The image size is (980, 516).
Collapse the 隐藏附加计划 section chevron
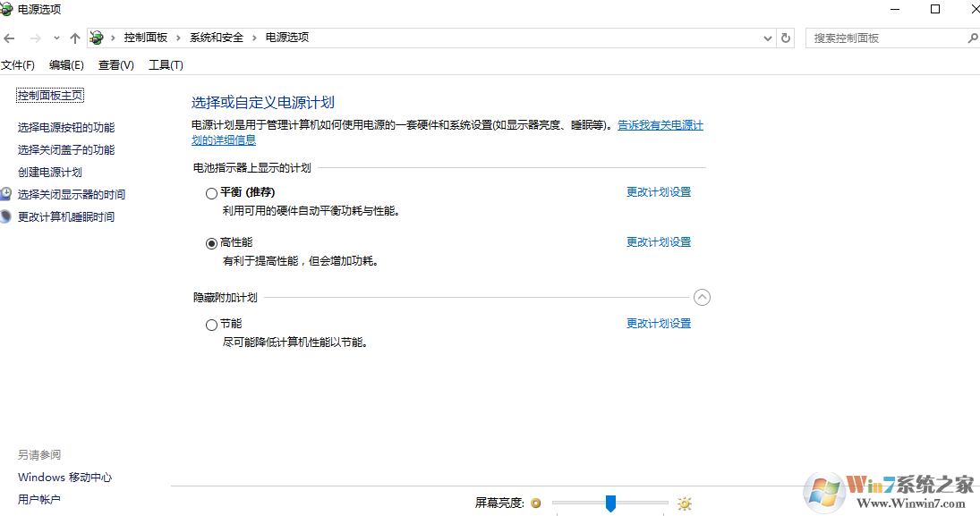coord(703,297)
